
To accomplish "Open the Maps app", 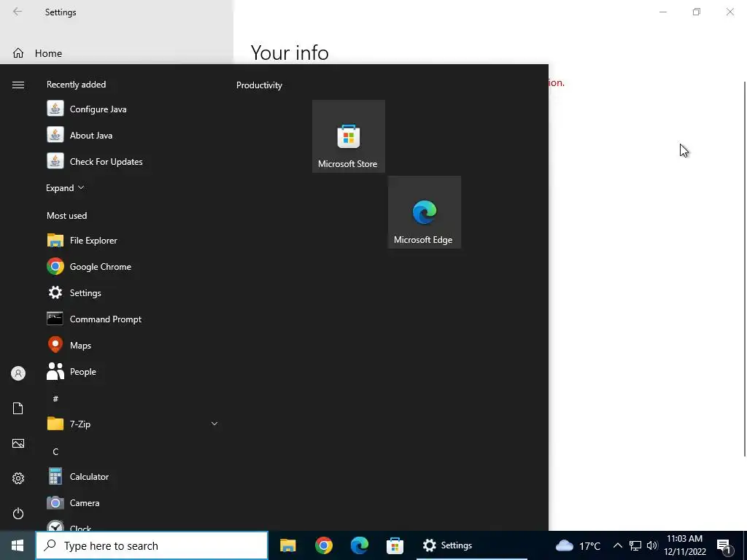I will click(x=133, y=345).
